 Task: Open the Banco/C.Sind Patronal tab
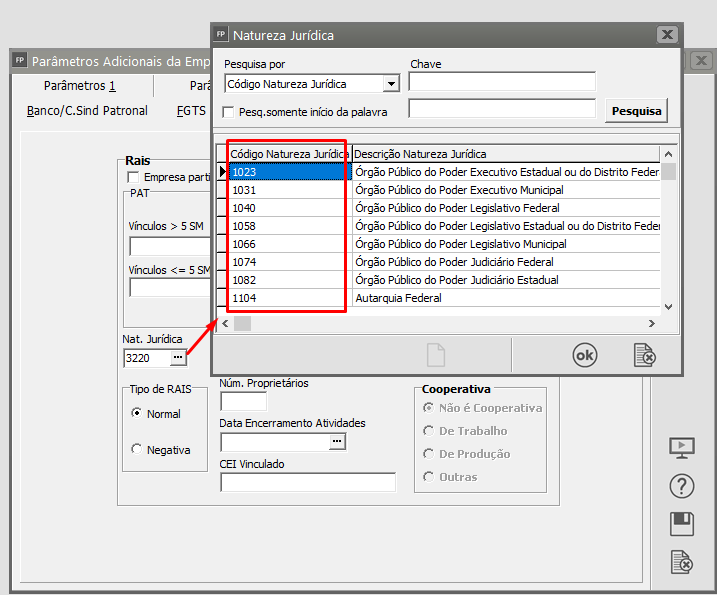(87, 111)
